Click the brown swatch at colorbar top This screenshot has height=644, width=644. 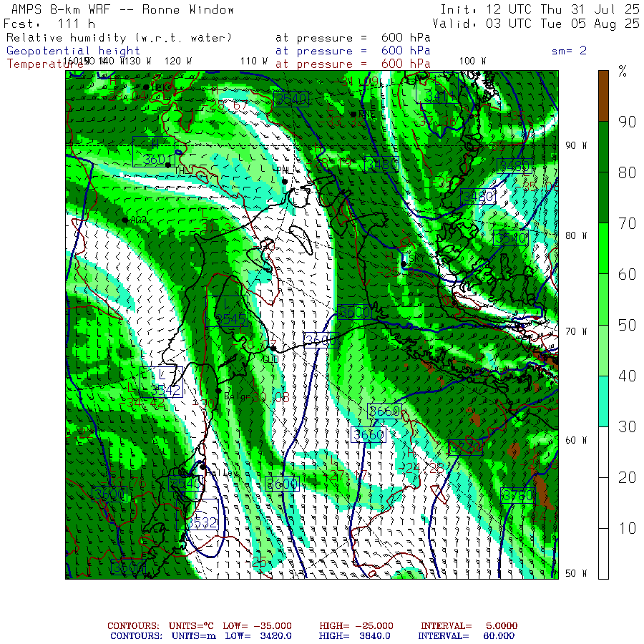[x=603, y=96]
